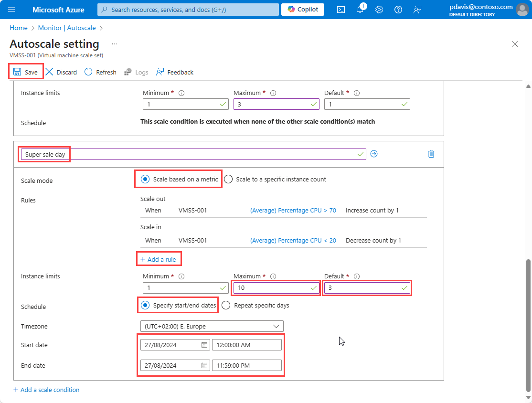Viewport: 532px width, 403px height.
Task: Open the notifications bell
Action: click(361, 10)
